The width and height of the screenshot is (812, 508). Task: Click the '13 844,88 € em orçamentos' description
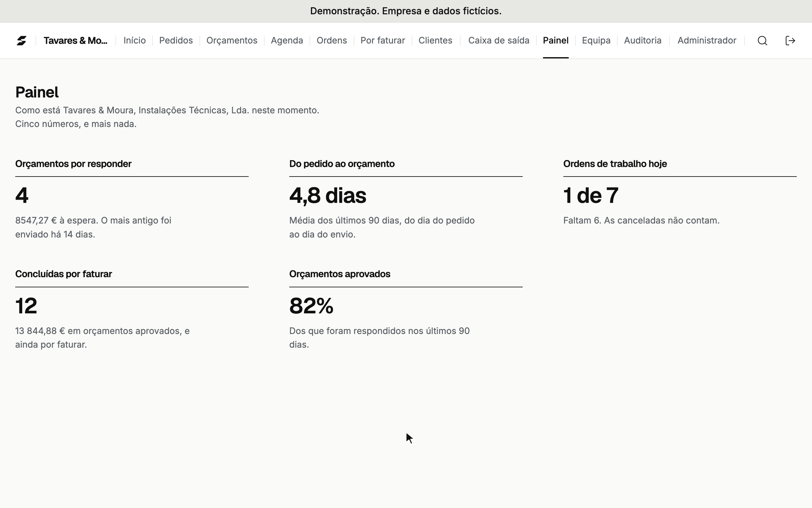102,338
